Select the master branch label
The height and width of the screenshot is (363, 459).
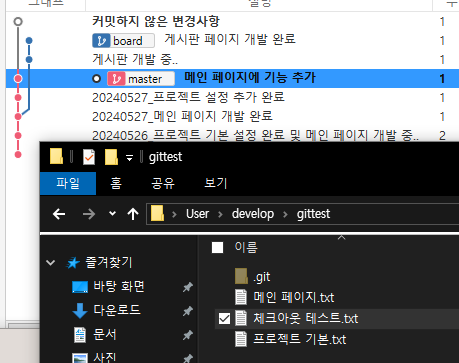tap(141, 79)
